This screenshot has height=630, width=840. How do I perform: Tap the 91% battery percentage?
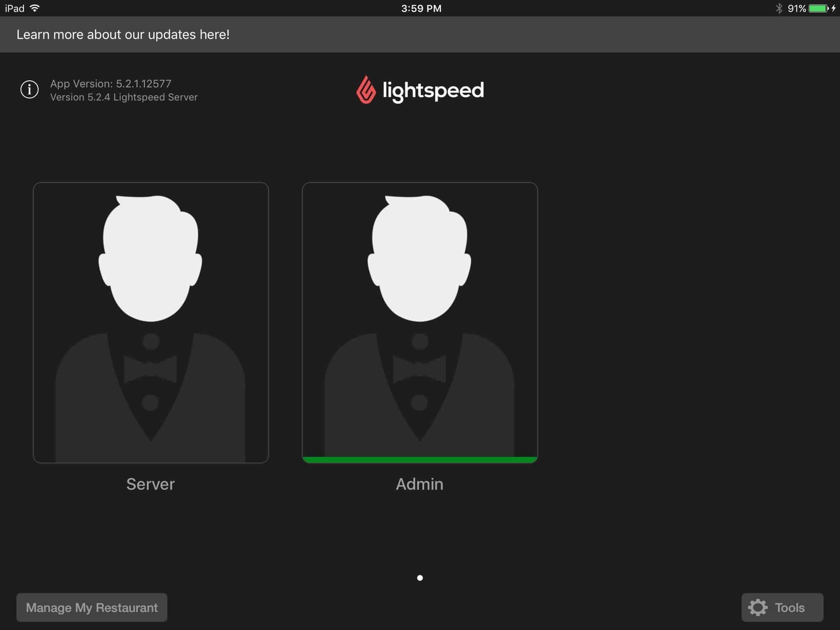coord(797,9)
